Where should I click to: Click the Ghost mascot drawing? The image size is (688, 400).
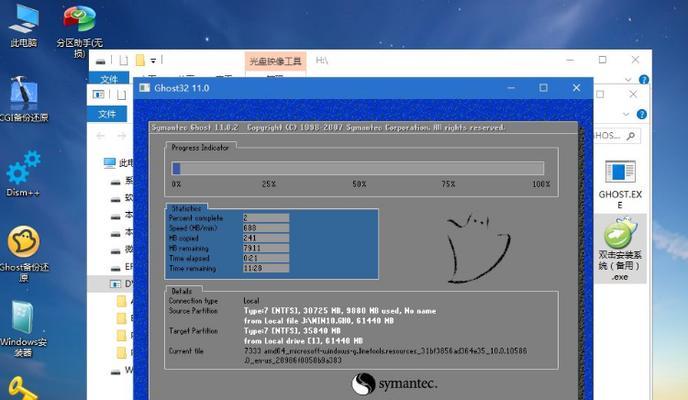[478, 248]
